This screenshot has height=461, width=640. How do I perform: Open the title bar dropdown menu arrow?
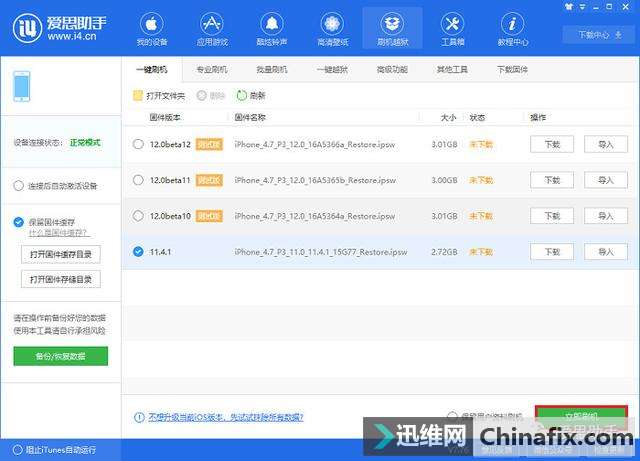point(582,7)
